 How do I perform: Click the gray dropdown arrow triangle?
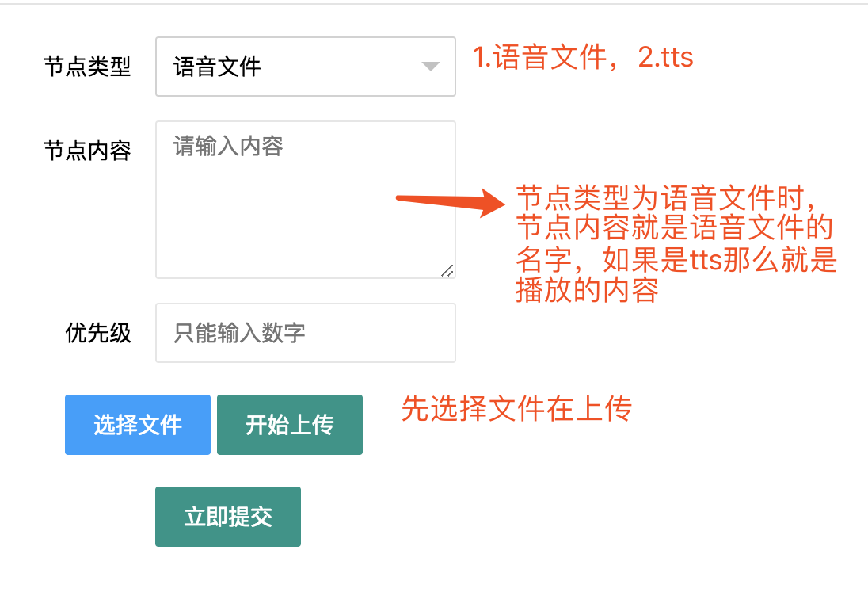430,67
